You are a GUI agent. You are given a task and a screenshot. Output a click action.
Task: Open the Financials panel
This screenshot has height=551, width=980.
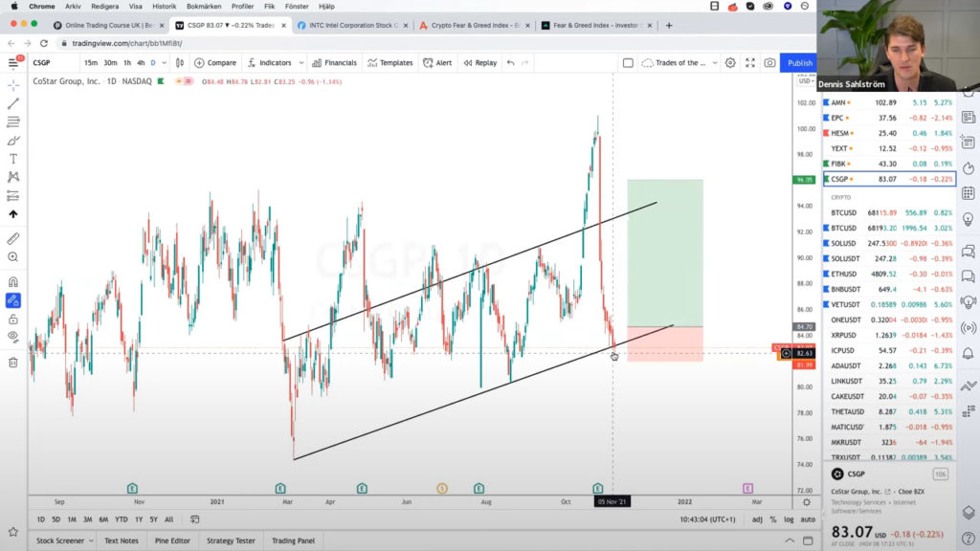pyautogui.click(x=334, y=62)
